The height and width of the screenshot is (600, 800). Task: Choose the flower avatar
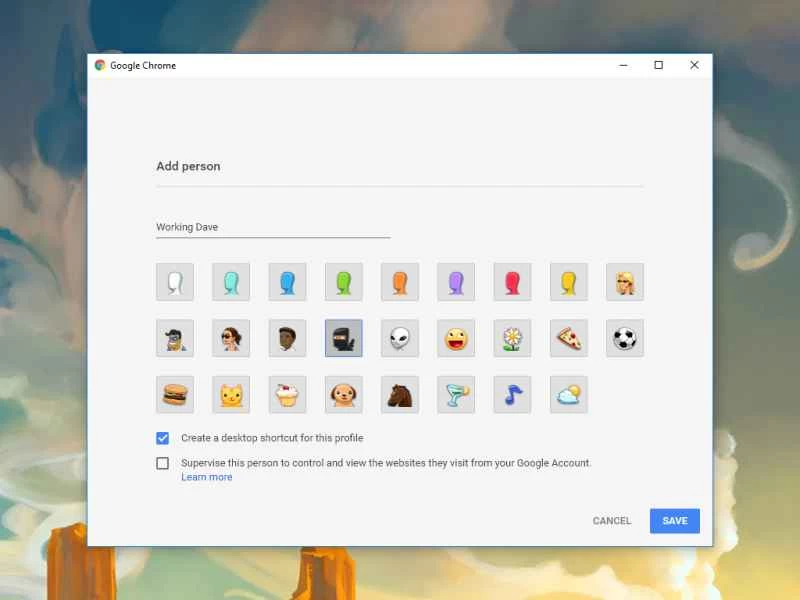pyautogui.click(x=512, y=337)
